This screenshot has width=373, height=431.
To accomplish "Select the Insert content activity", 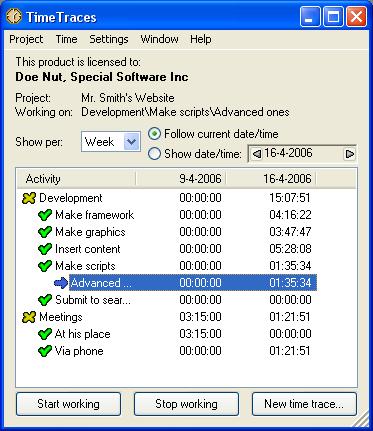I will 88,249.
